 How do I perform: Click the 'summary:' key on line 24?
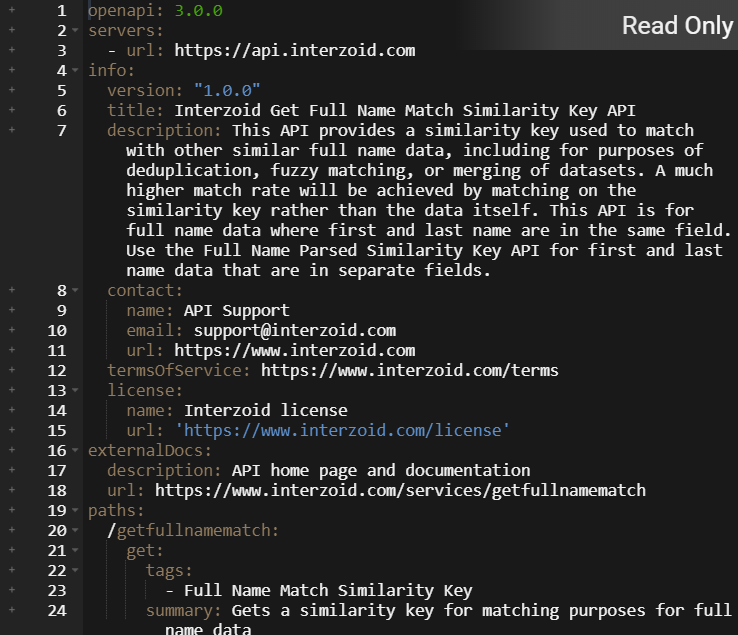183,611
